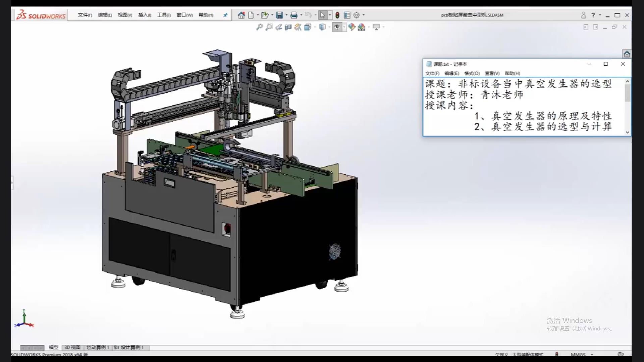Open MMGS unit system status dropdown
This screenshot has width=644, height=362.
click(x=582, y=354)
